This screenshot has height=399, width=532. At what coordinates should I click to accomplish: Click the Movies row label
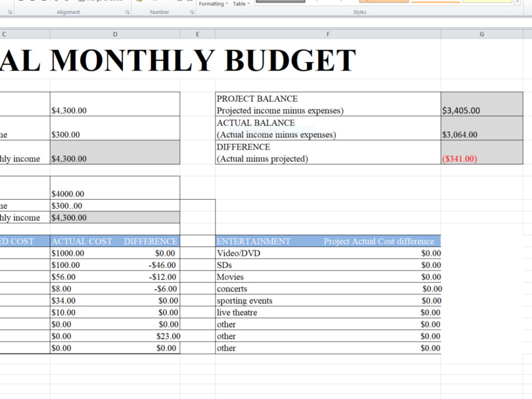coord(230,277)
